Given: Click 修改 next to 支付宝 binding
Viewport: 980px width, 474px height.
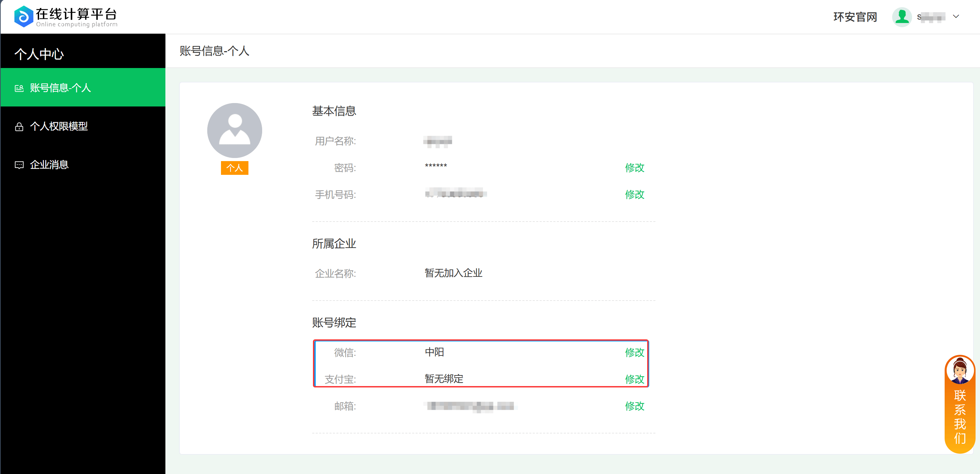Looking at the screenshot, I should point(634,379).
